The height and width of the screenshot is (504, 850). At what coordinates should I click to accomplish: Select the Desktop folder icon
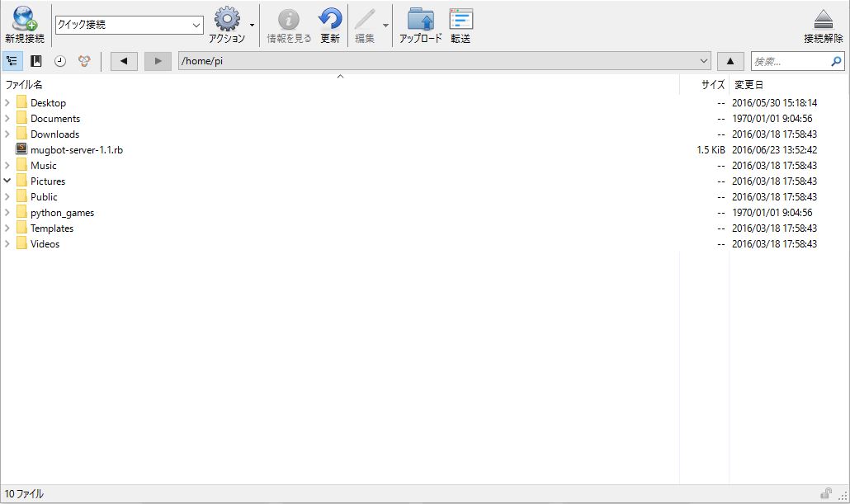coord(21,102)
